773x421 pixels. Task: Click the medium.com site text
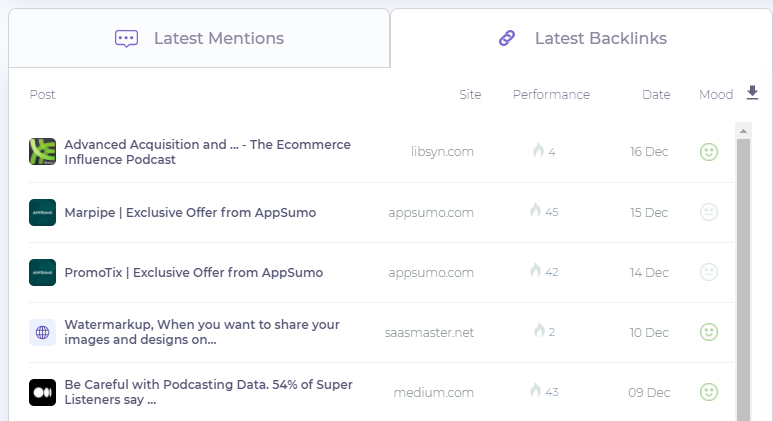(433, 393)
